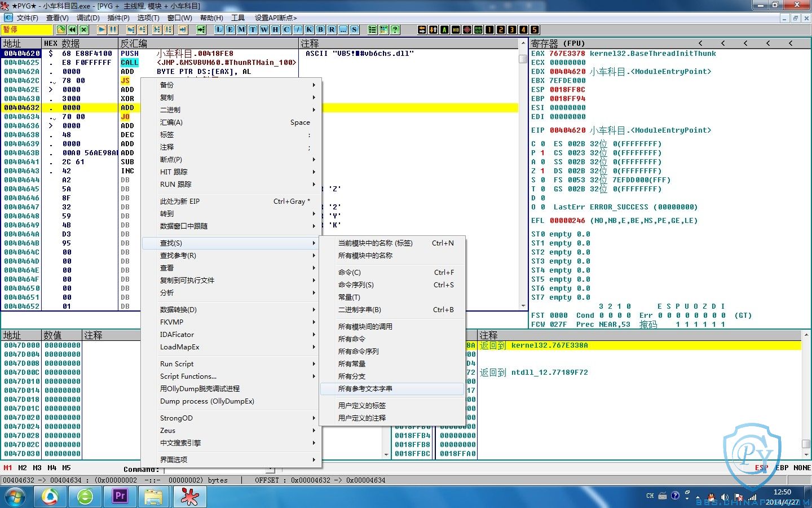The image size is (812, 508).
Task: Select 命令(C) Ctrl+F in submenu
Action: [392, 273]
